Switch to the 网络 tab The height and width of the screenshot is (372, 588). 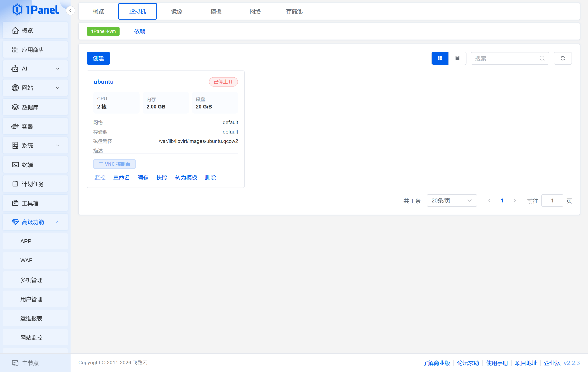point(255,12)
